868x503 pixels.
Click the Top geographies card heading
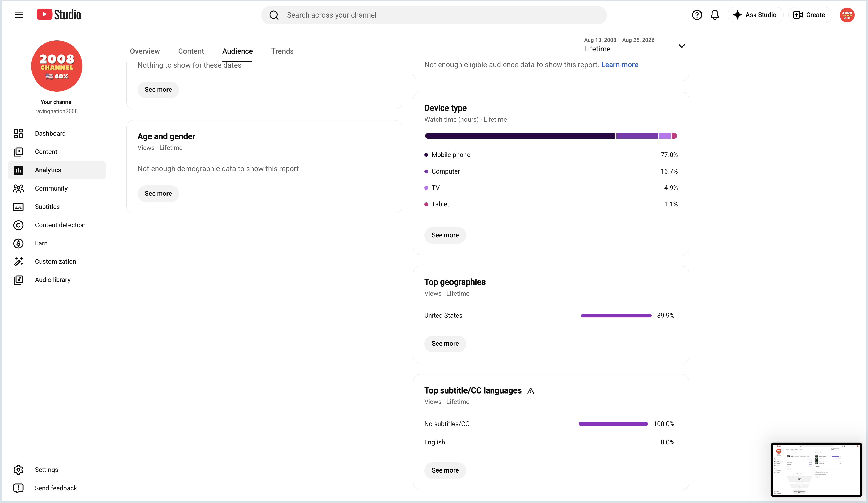coord(455,282)
